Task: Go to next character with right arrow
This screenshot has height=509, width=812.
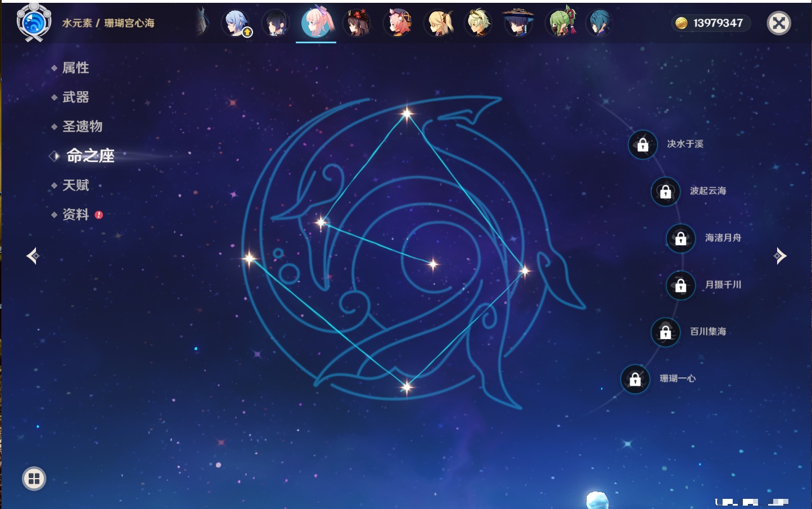Action: 780,256
